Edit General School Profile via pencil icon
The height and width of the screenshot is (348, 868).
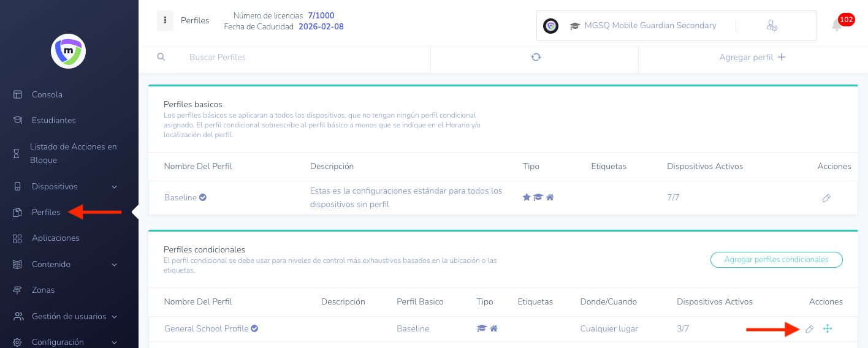(809, 329)
